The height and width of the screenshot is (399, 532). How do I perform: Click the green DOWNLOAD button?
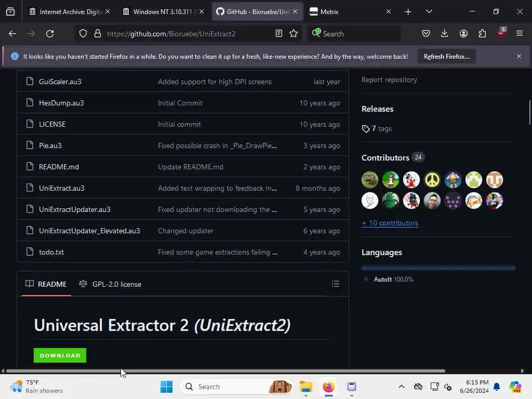click(x=60, y=355)
